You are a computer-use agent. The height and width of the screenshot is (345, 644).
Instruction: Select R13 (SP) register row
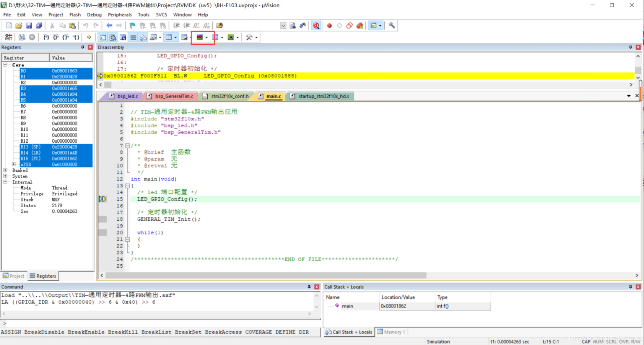56,147
